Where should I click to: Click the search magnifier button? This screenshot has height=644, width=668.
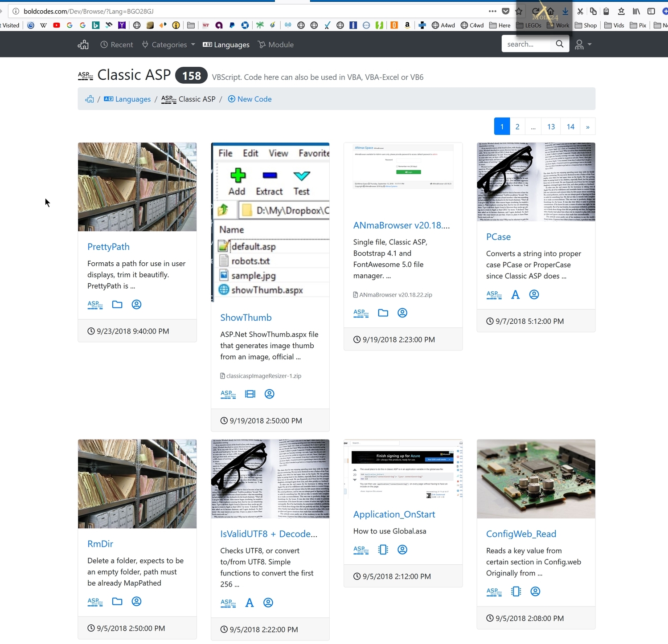[560, 44]
